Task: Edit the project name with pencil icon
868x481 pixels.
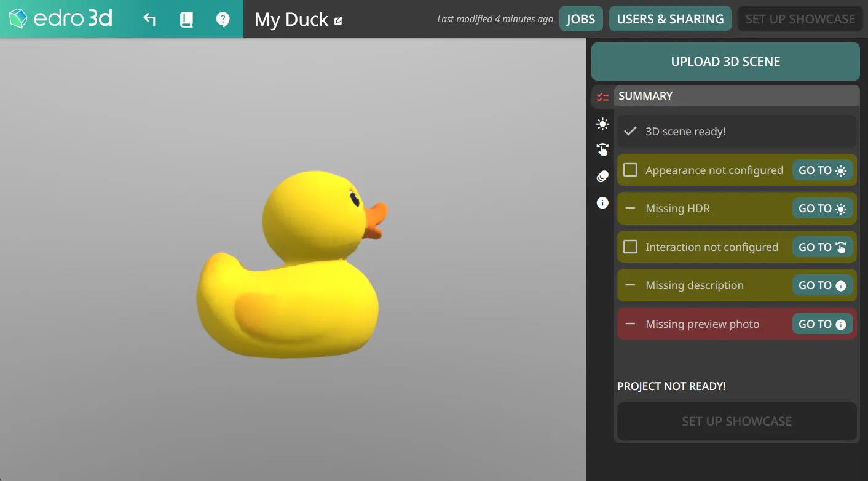Action: click(x=338, y=21)
